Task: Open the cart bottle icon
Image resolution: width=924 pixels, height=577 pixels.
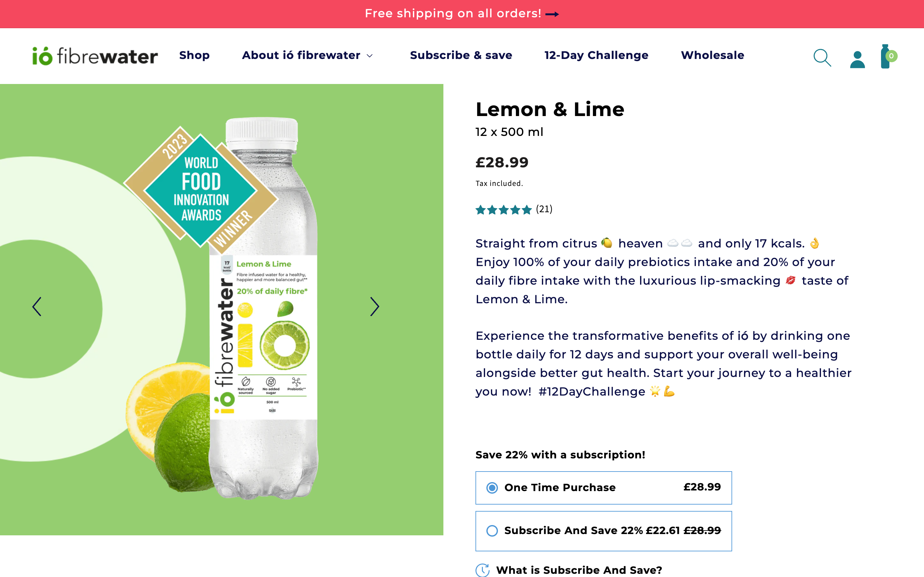Action: pyautogui.click(x=886, y=57)
